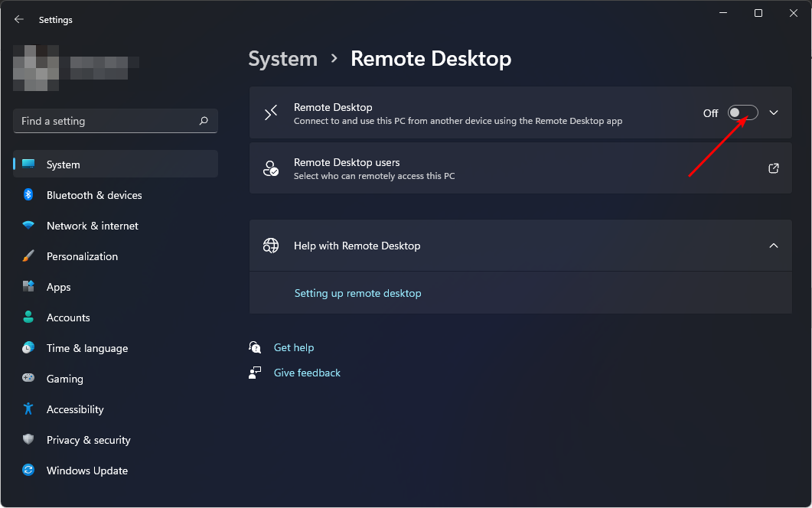
Task: Open Accounts settings page
Action: 116,317
